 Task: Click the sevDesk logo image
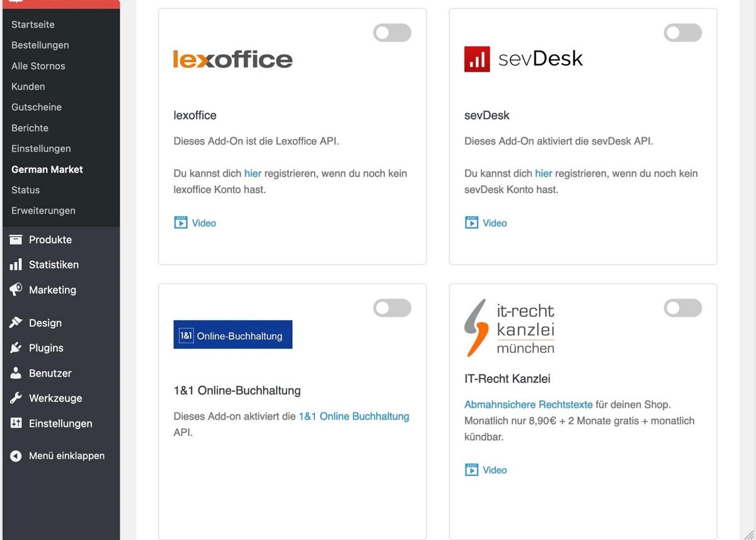pyautogui.click(x=524, y=59)
